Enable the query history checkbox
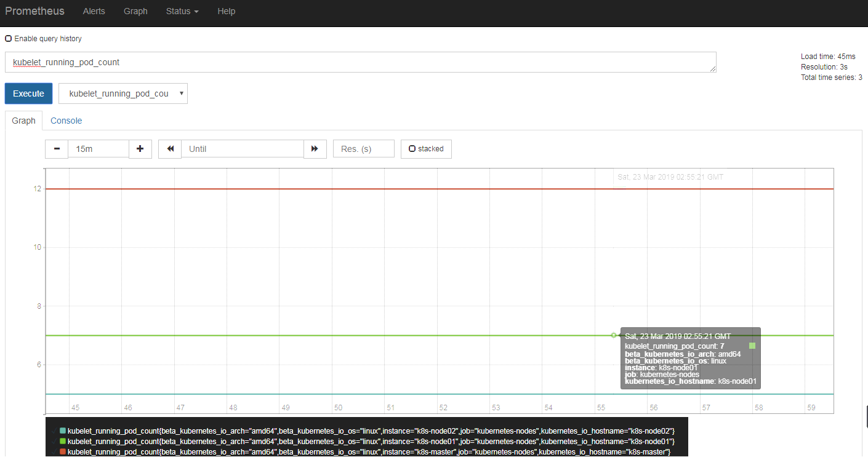The image size is (868, 457). (9, 39)
